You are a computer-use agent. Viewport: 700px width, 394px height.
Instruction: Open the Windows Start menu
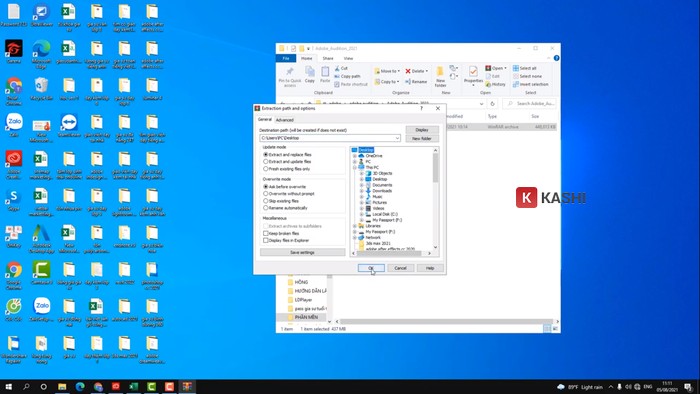point(8,386)
